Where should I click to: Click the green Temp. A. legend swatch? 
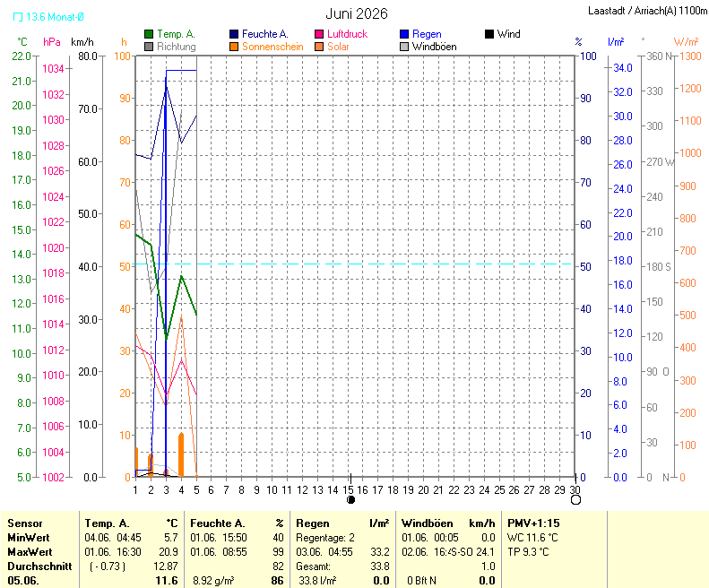tap(149, 34)
